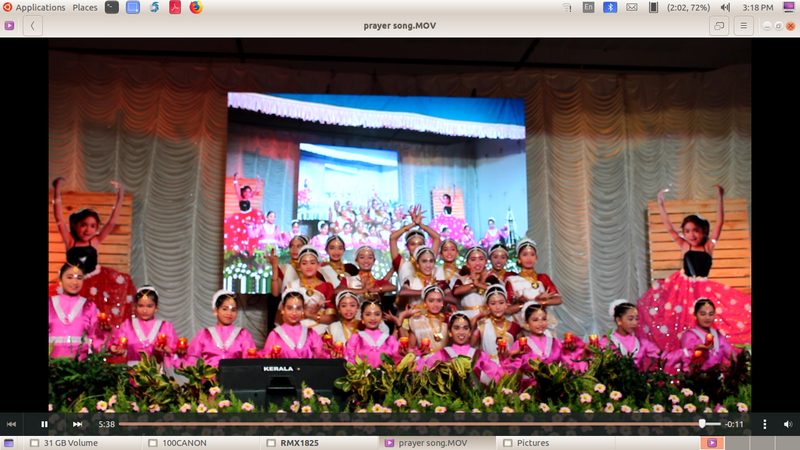Screen dimensions: 800x450
Task: Open the playback options menu (three dots)
Action: click(765, 424)
